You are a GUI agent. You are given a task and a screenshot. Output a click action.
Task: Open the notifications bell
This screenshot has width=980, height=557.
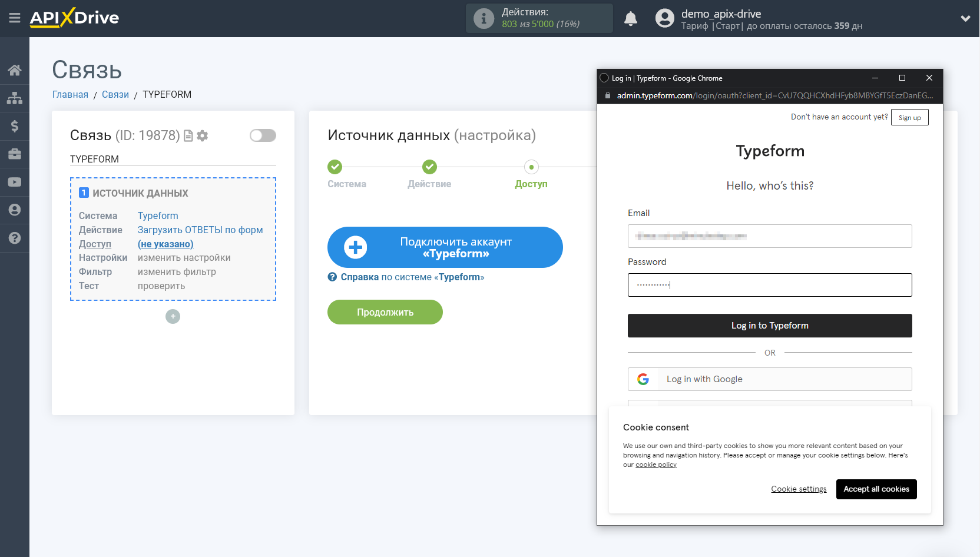tap(631, 18)
